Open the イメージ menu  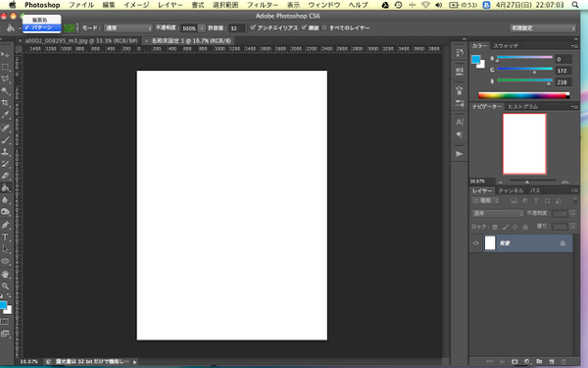[x=136, y=5]
